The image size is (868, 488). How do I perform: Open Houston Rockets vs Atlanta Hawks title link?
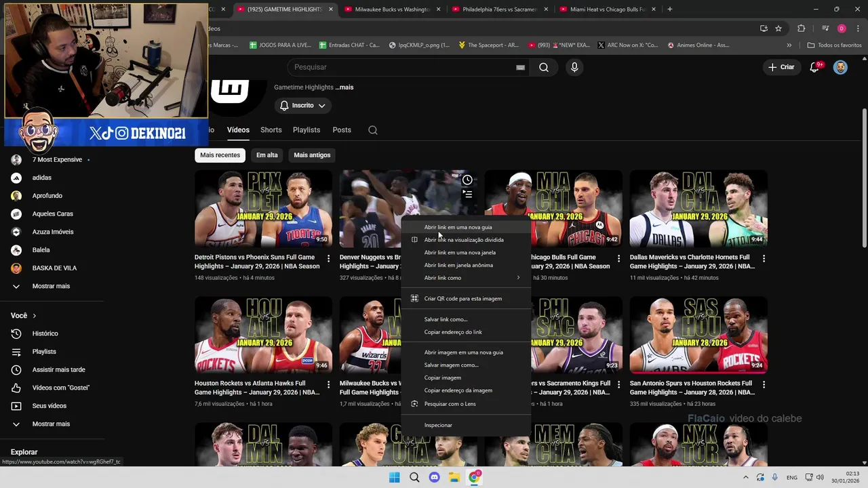(257, 388)
